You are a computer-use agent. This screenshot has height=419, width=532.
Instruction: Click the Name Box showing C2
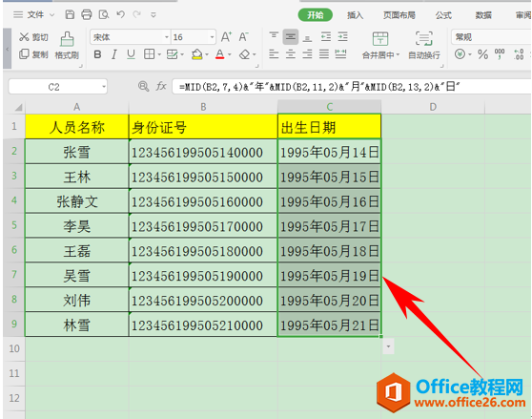click(53, 87)
